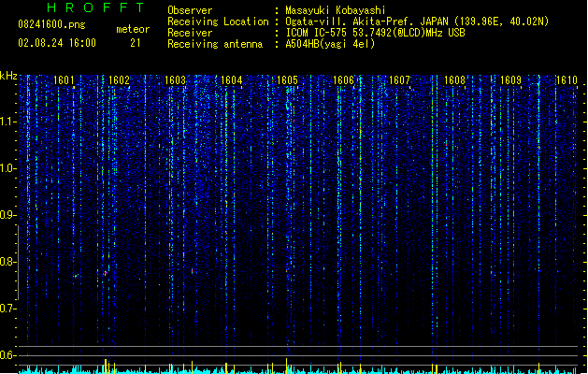Click the 1605 time marker

[x=287, y=80]
